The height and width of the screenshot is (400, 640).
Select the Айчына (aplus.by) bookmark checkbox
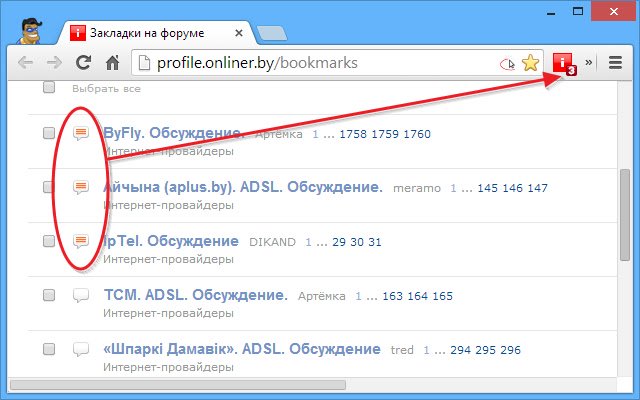pos(49,187)
